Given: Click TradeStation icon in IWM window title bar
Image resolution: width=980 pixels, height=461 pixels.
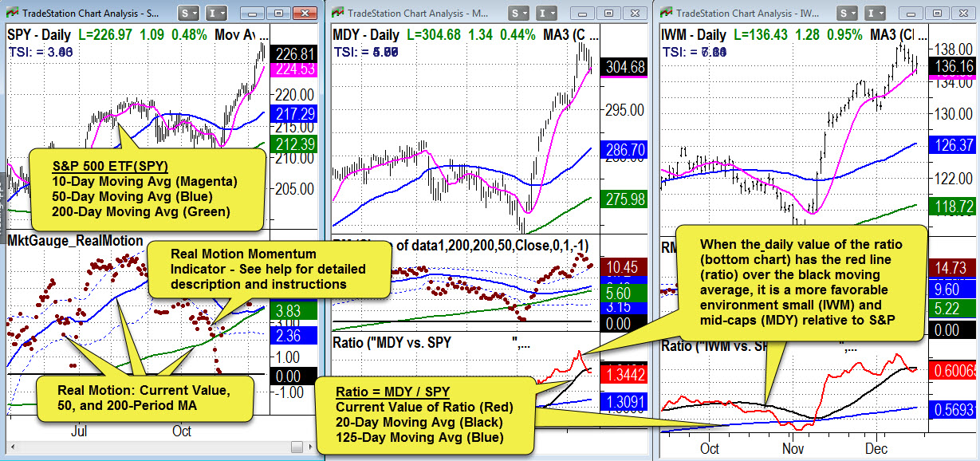Looking at the screenshot, I should click(x=666, y=14).
